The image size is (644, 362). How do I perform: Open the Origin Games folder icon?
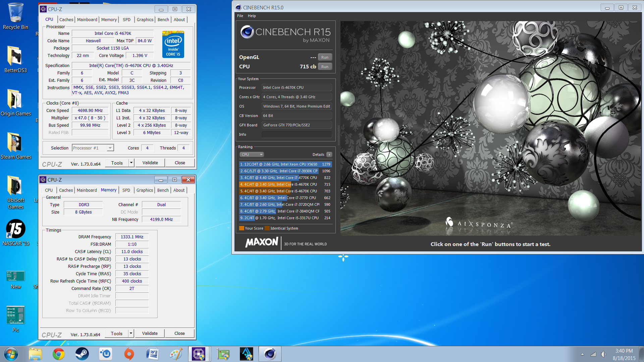click(15, 103)
